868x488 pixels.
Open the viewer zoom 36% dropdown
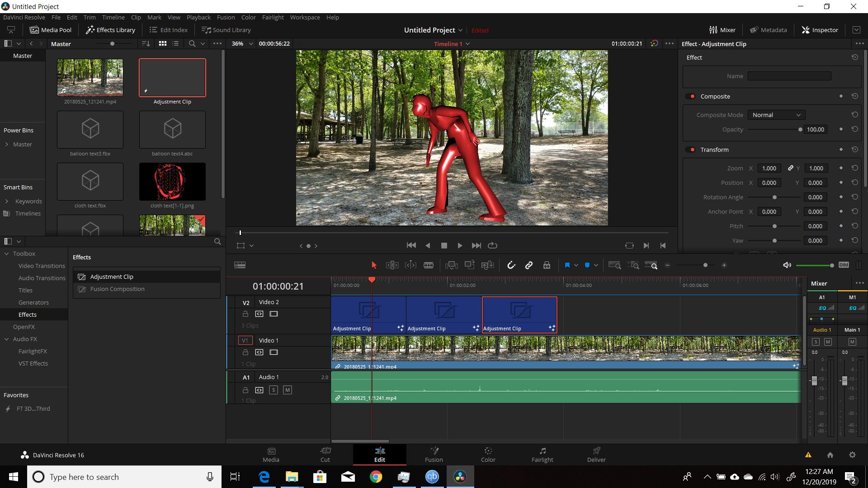[x=241, y=44]
